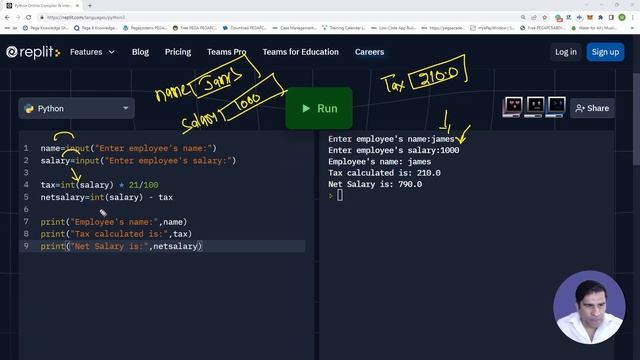Select the third computer terminal icon
The height and width of the screenshot is (360, 640).
tap(556, 107)
